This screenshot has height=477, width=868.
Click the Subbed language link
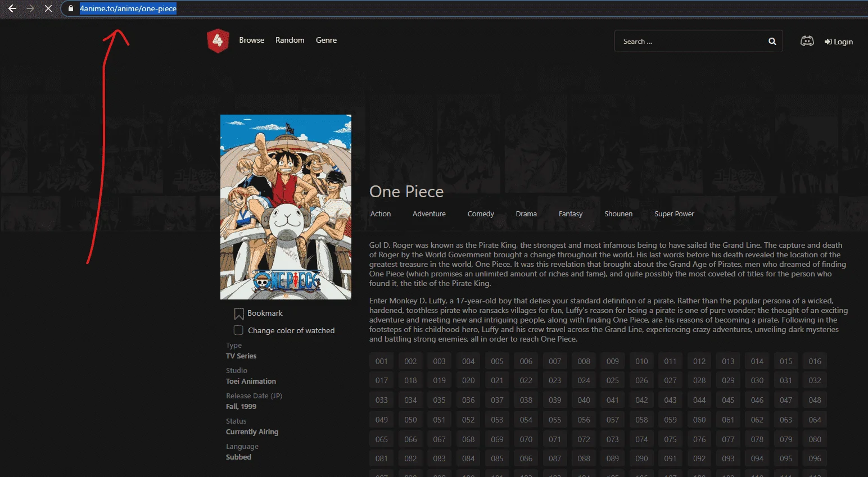point(238,457)
